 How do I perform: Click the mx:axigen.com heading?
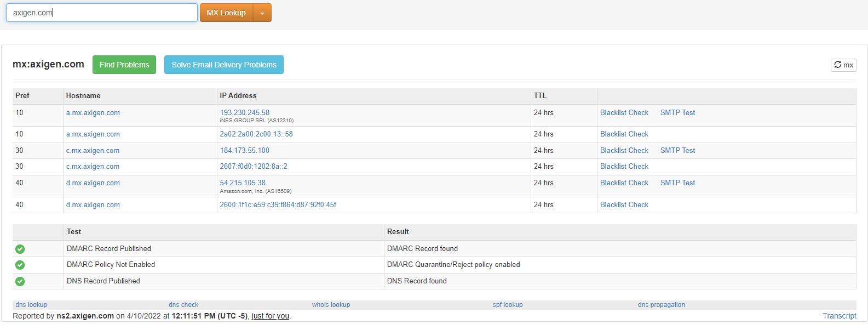[48, 64]
